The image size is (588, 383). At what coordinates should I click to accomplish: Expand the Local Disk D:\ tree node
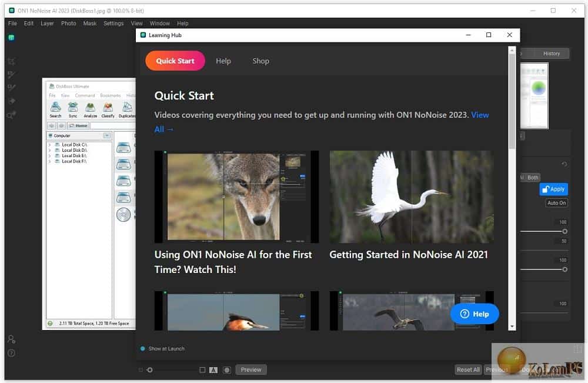49,150
